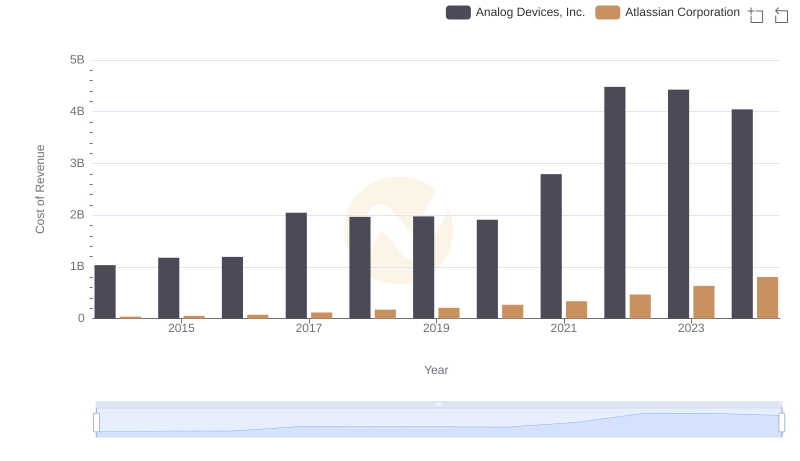
Task: Click the Analog Devices bar for 2016
Action: point(232,288)
